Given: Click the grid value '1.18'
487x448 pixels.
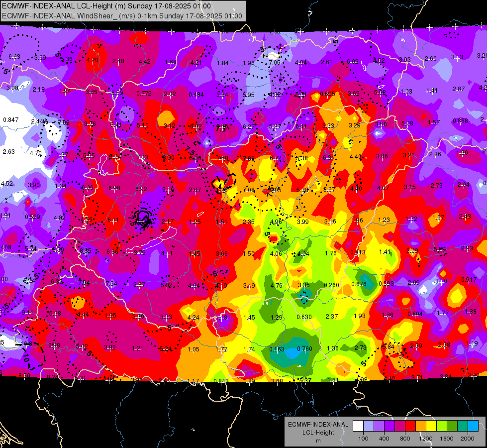Looking at the screenshot, I should (x=221, y=318).
